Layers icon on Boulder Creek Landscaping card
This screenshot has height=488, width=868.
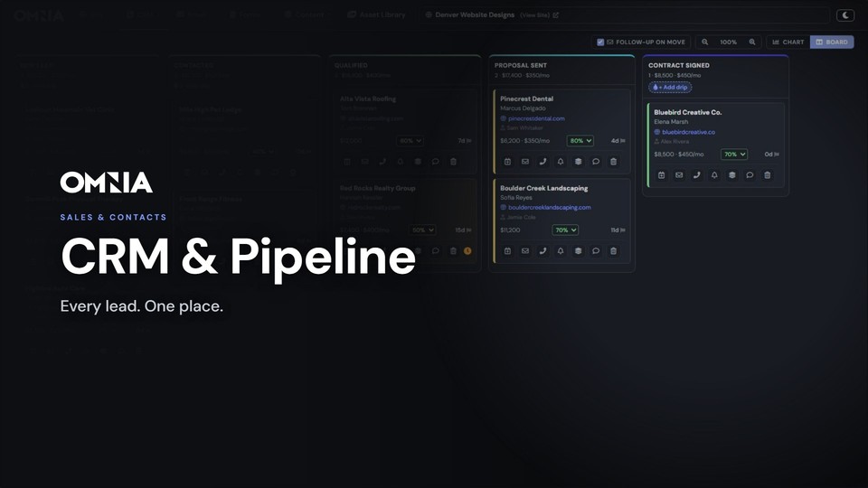(x=578, y=250)
